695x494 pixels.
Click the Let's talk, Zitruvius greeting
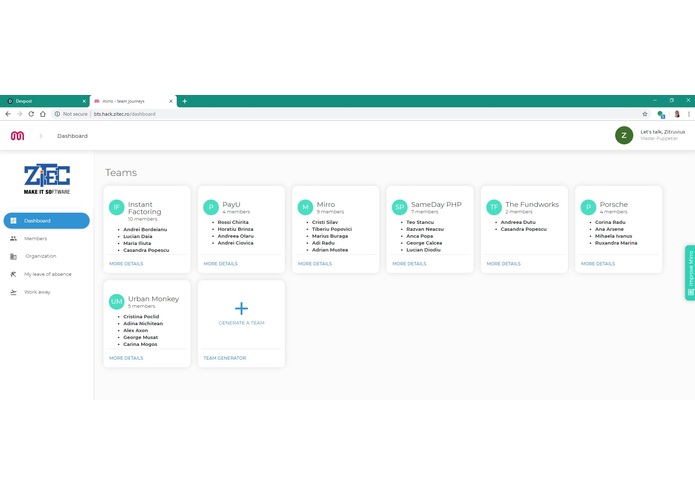click(x=663, y=132)
